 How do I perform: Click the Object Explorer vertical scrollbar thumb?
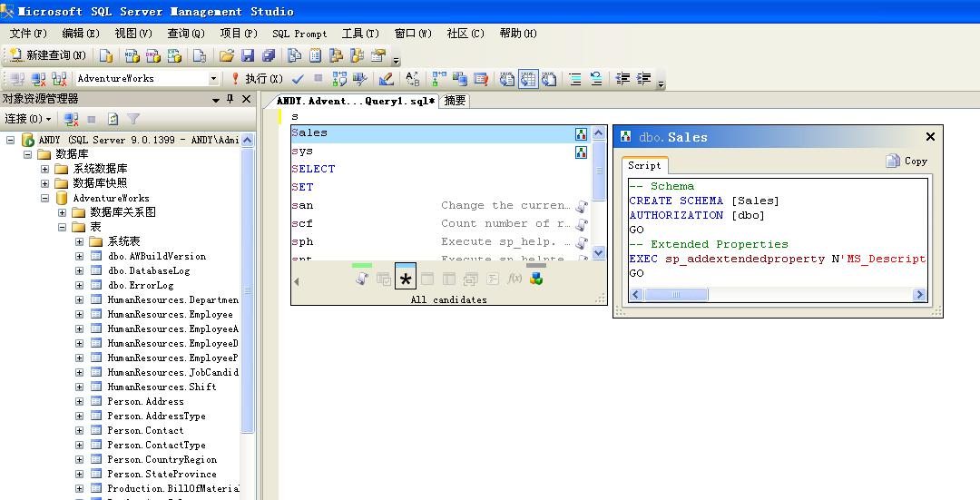[248, 290]
